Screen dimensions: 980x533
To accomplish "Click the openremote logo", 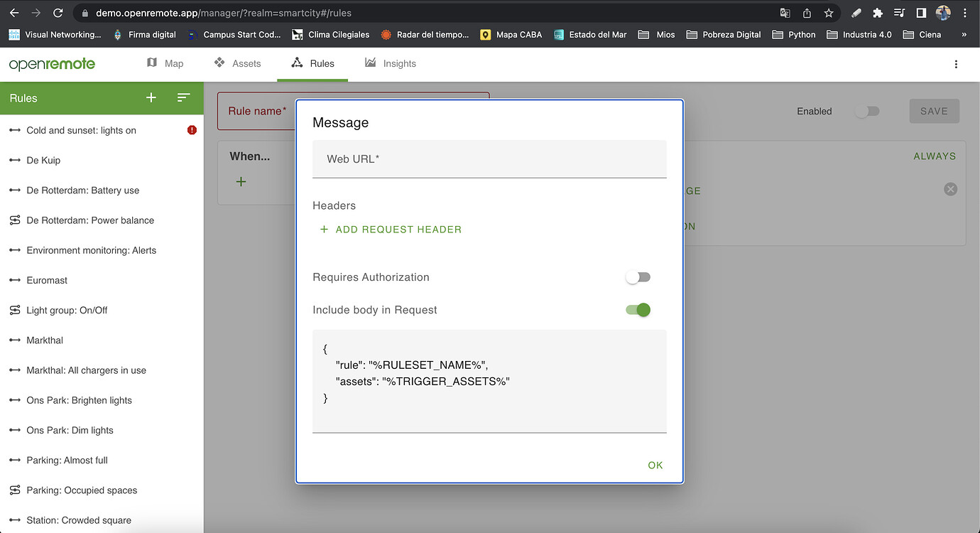I will point(51,64).
